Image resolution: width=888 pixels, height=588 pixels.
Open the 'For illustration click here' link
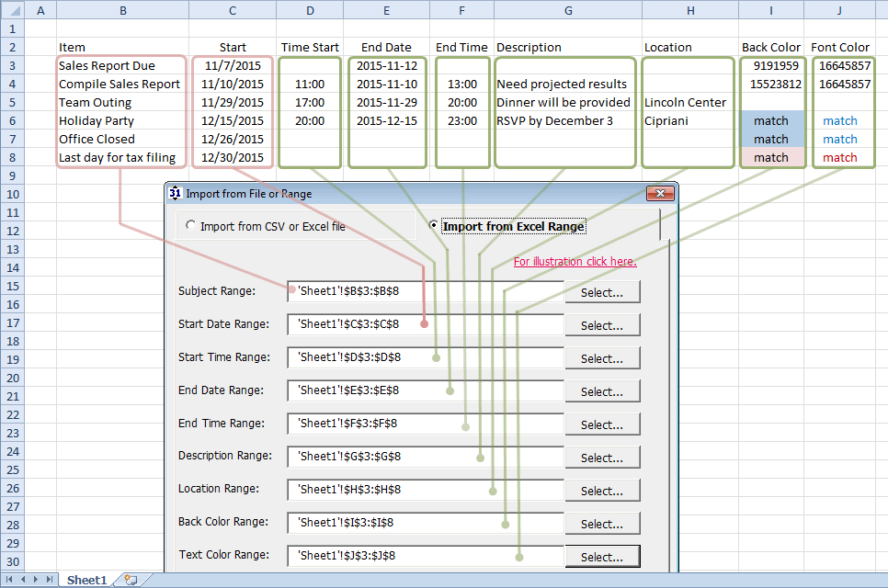(575, 262)
